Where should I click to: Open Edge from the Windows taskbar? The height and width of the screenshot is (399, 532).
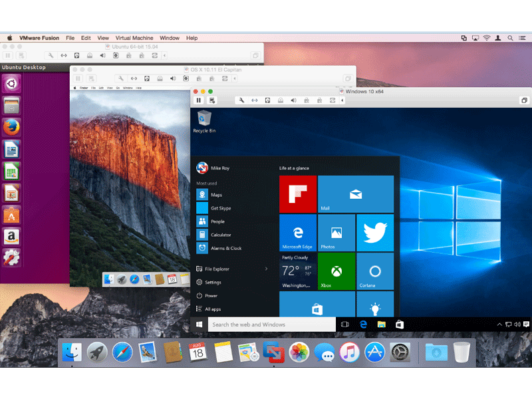point(363,325)
